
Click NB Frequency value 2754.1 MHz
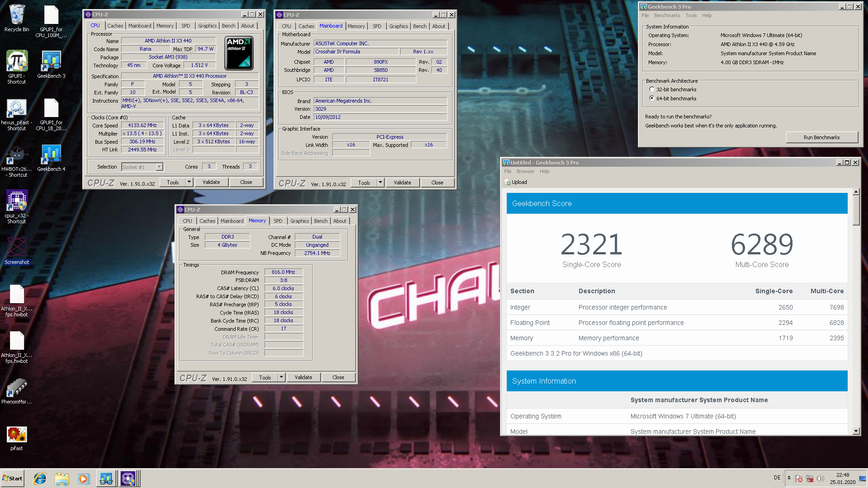317,253
